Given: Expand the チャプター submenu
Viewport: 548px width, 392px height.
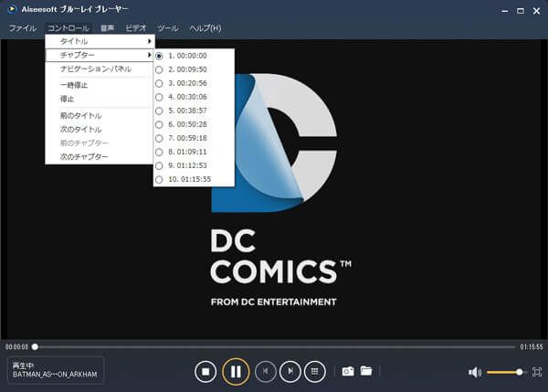Looking at the screenshot, I should [x=100, y=56].
